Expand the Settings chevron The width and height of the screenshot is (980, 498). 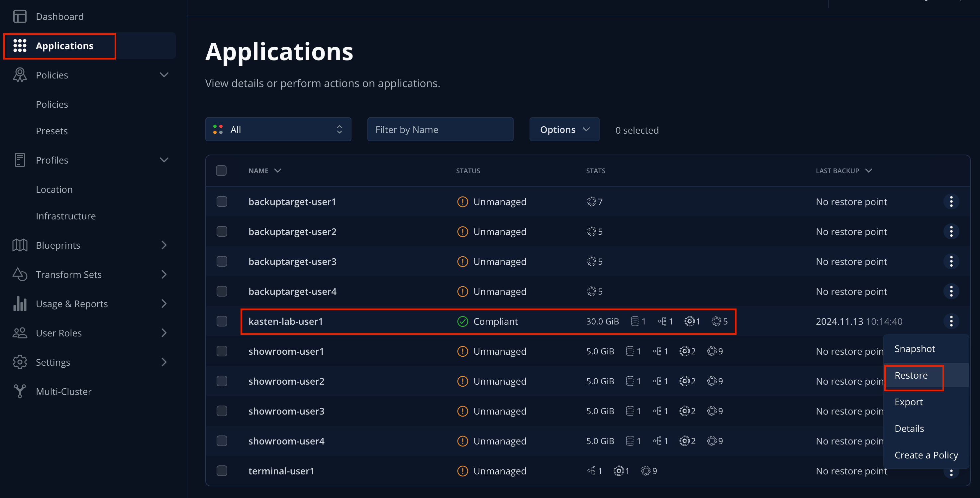coord(164,362)
